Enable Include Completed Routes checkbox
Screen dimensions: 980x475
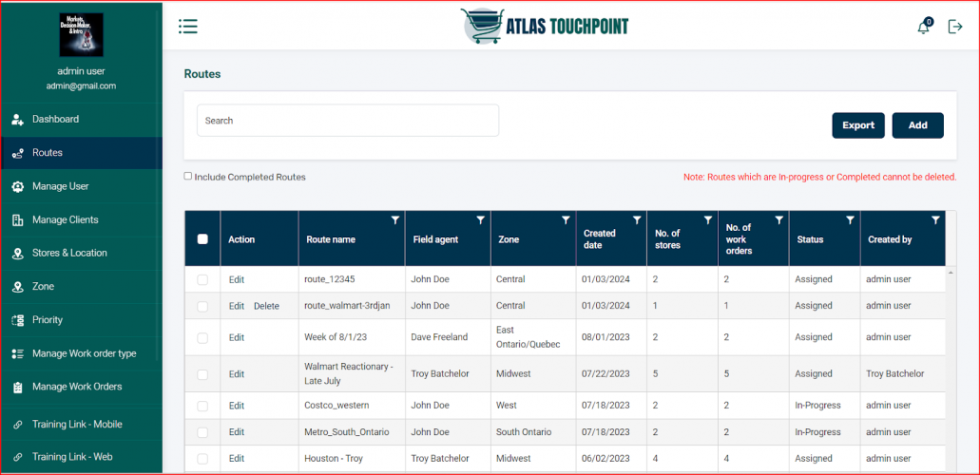coord(187,177)
